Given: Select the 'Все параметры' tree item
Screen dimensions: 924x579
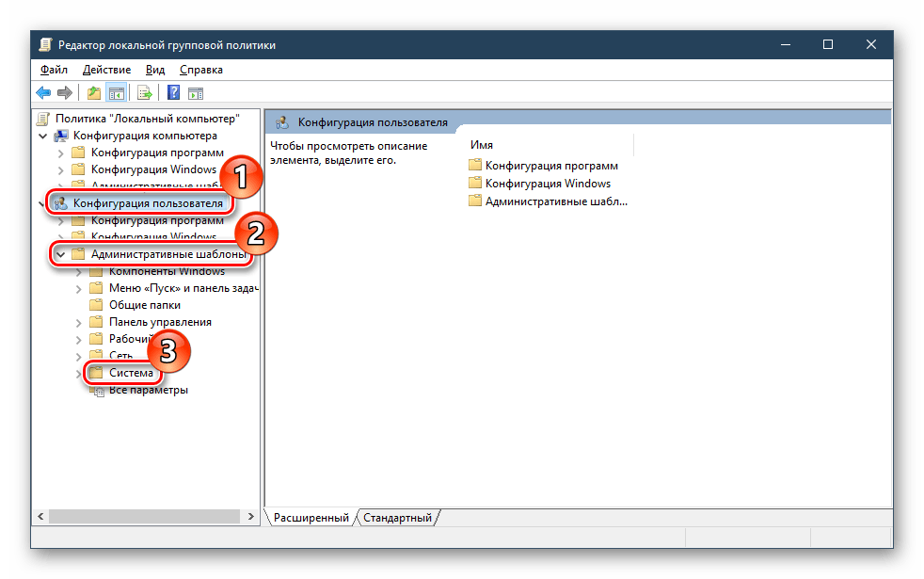Looking at the screenshot, I should [148, 390].
